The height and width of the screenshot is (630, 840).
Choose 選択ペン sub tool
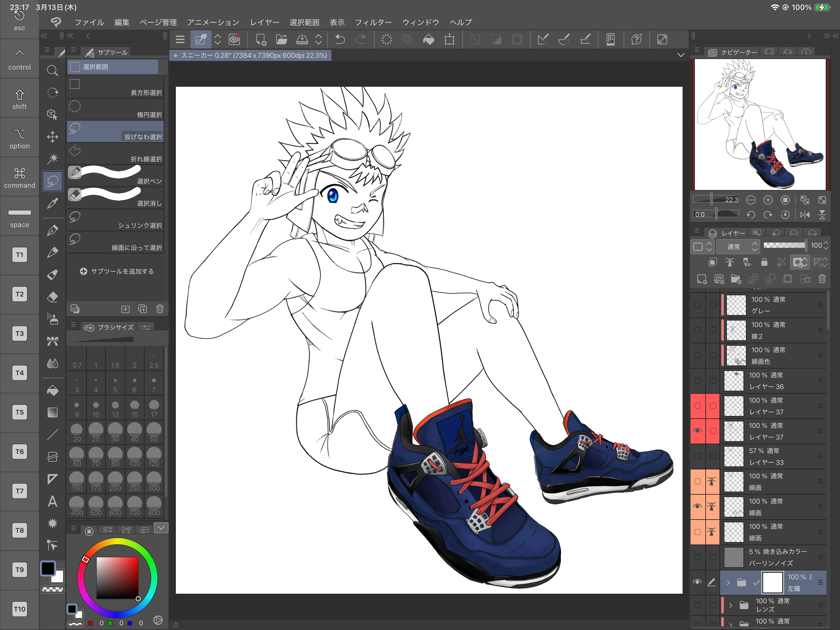click(x=115, y=176)
